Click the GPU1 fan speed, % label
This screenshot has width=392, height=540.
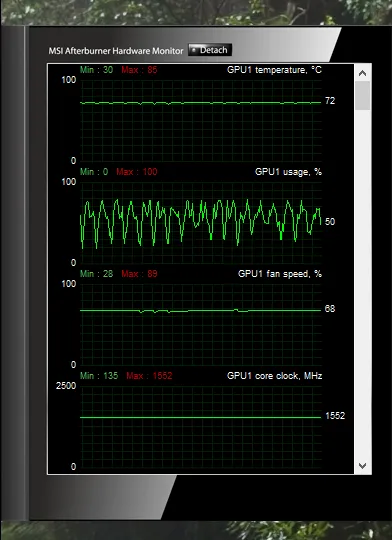pyautogui.click(x=280, y=274)
